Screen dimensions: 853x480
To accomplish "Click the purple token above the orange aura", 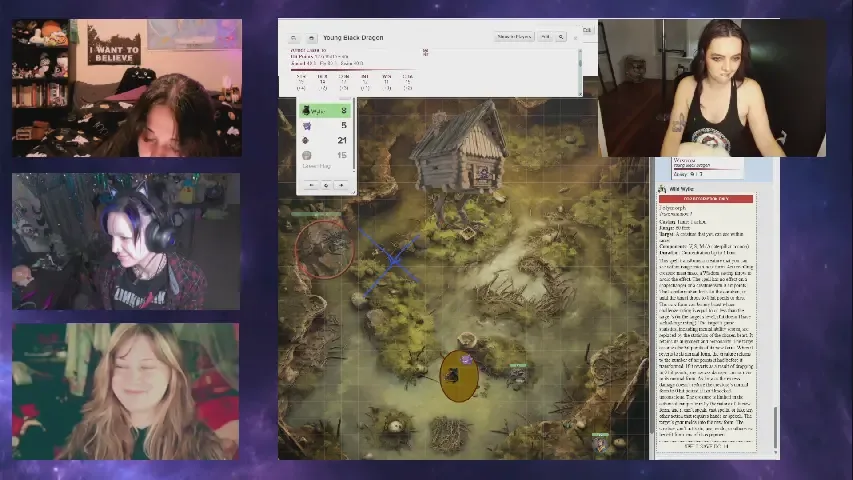I will coord(466,359).
